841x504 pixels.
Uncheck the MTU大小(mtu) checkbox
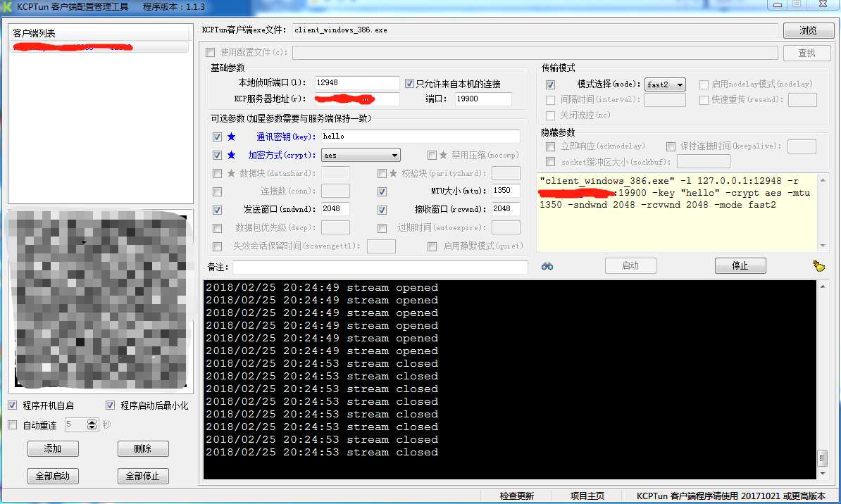[x=382, y=191]
